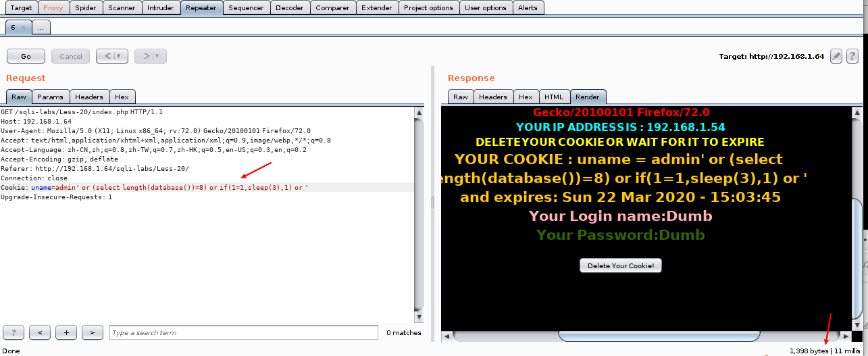
Task: Switch request to Headers view
Action: point(89,97)
